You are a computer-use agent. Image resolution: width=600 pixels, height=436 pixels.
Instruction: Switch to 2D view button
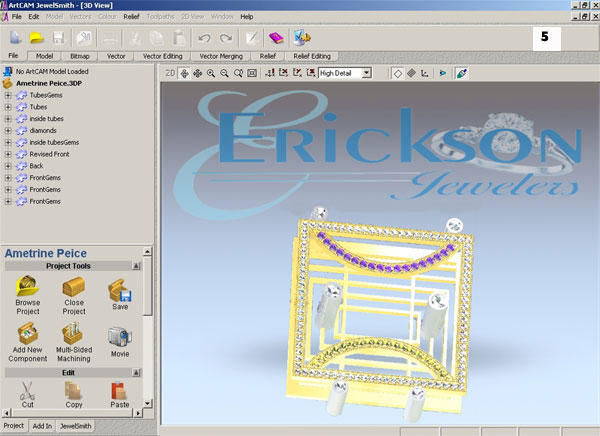[170, 73]
